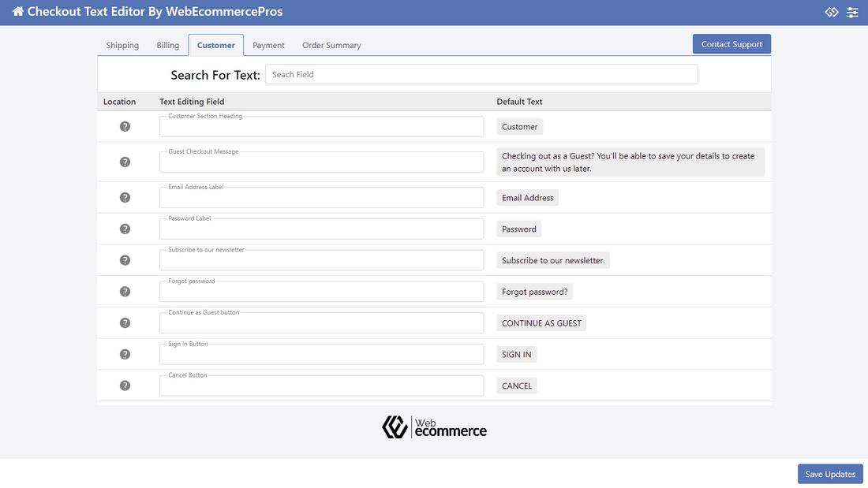Show location help for Continue as Guest button

point(125,323)
